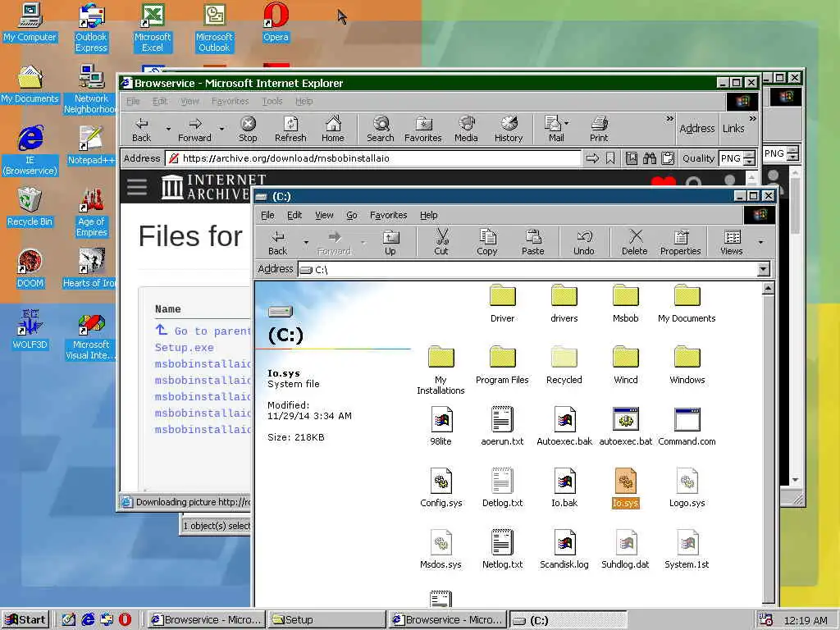The height and width of the screenshot is (630, 840).
Task: Open the Edit menu in C: window
Action: point(294,215)
